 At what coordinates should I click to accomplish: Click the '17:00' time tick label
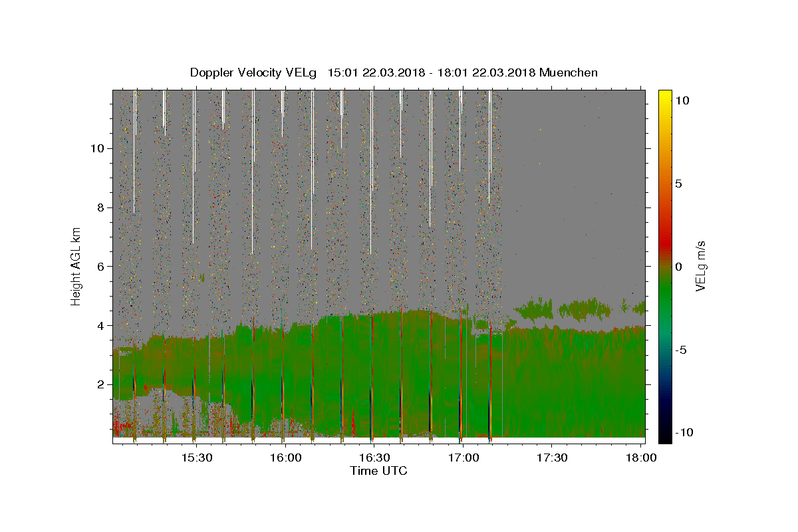coord(464,458)
